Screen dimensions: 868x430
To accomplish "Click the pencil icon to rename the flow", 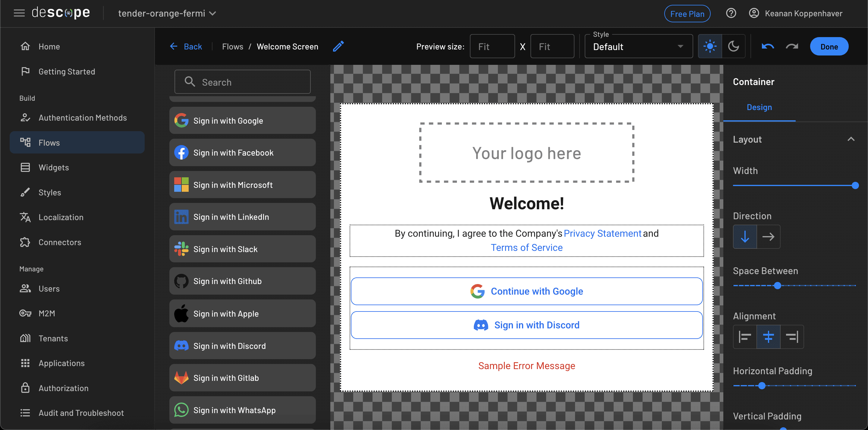I will point(338,46).
